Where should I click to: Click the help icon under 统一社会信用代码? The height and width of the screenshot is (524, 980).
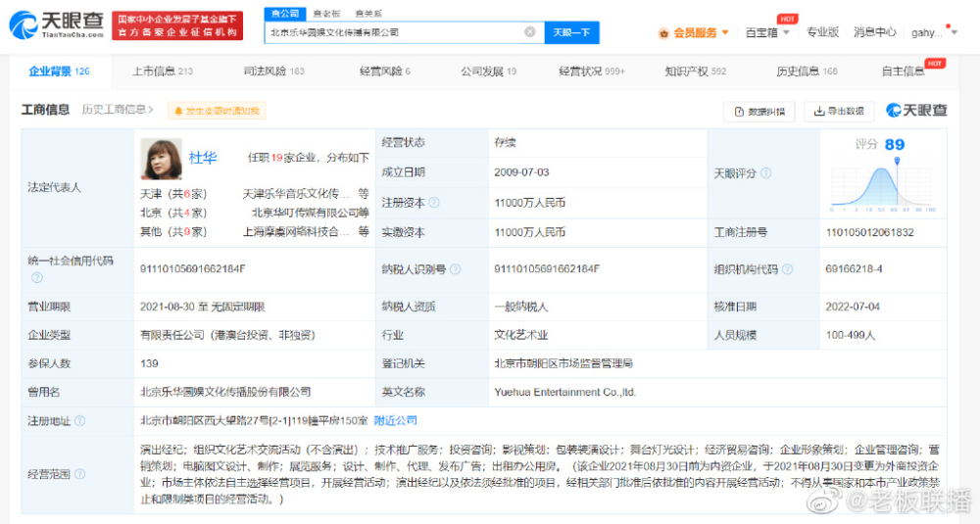[x=37, y=278]
